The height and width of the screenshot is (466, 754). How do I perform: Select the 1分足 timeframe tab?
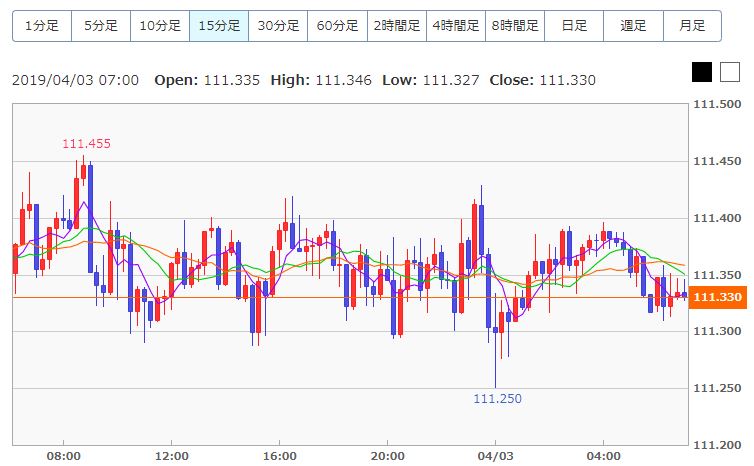[42, 26]
